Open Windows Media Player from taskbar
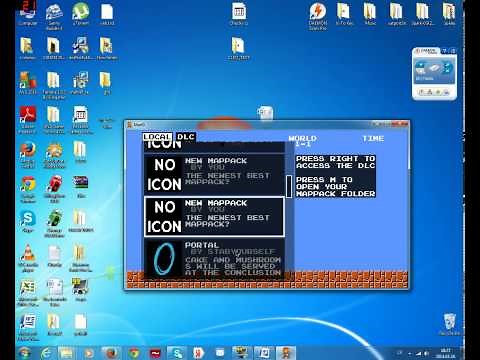Screen dimensions: 480x360 tap(89, 353)
